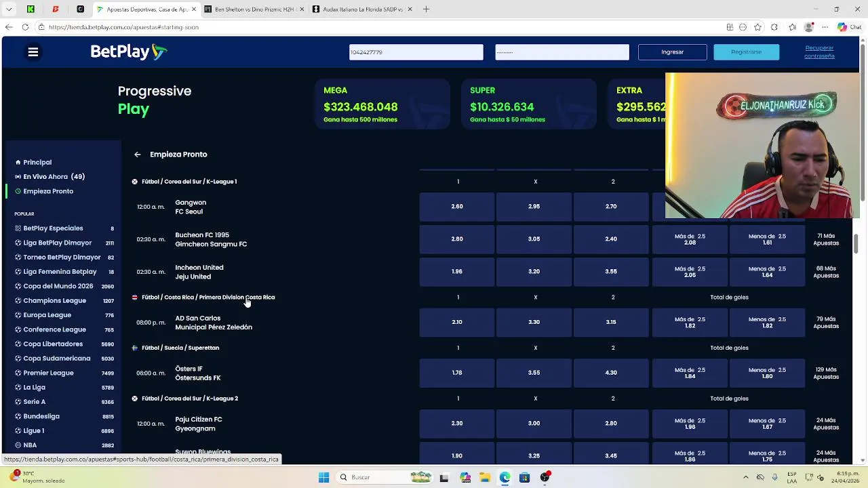This screenshot has height=488, width=868.
Task: Add page to favorites star icon
Action: pyautogui.click(x=757, y=27)
